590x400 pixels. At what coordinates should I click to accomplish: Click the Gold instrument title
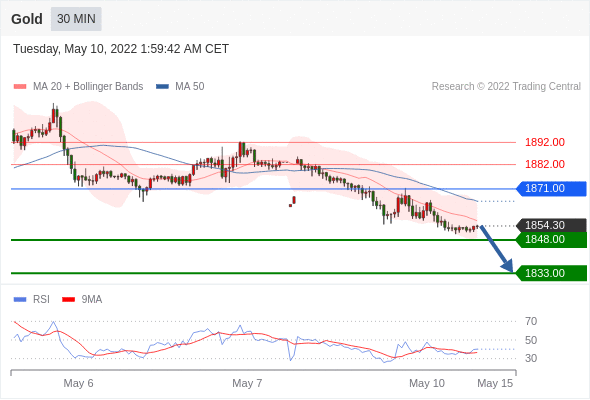(27, 19)
